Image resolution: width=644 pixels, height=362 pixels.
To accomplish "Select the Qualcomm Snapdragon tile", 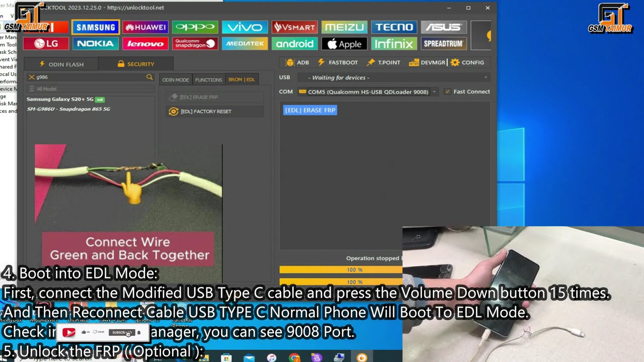I will pyautogui.click(x=195, y=44).
